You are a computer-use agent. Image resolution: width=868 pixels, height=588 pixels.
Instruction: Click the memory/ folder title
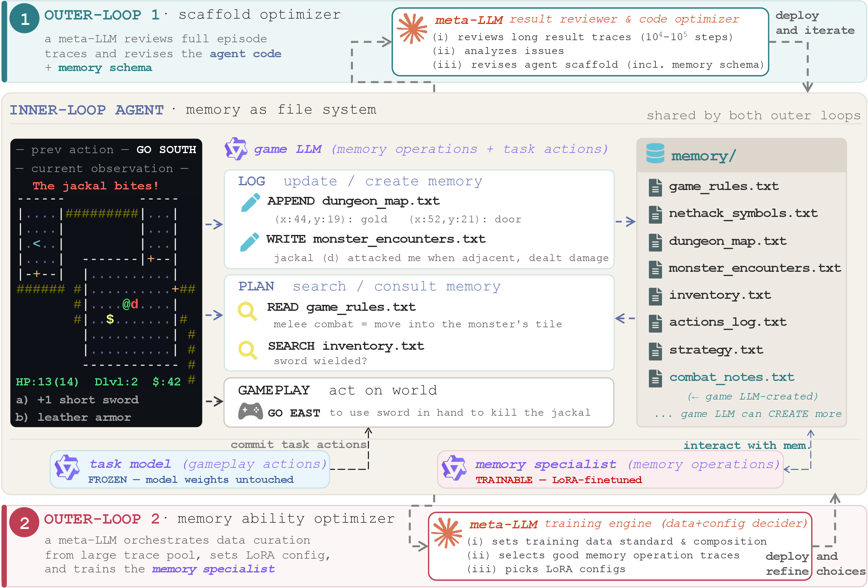pos(703,156)
